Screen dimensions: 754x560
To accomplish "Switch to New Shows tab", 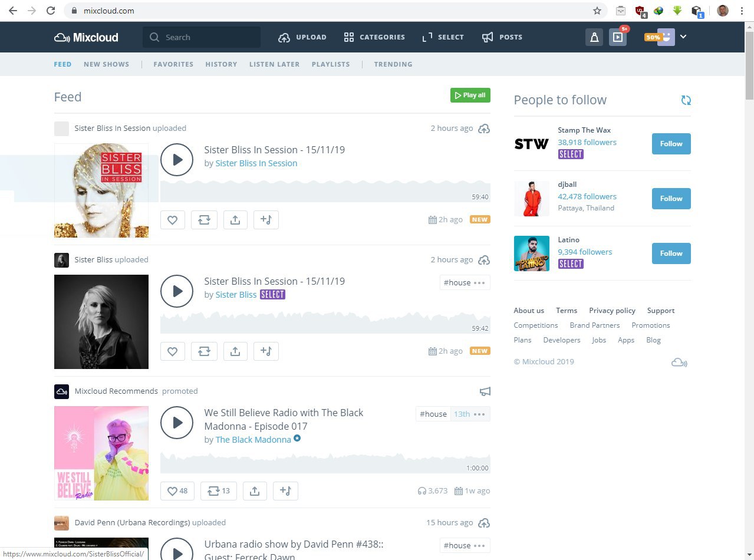I will 106,64.
